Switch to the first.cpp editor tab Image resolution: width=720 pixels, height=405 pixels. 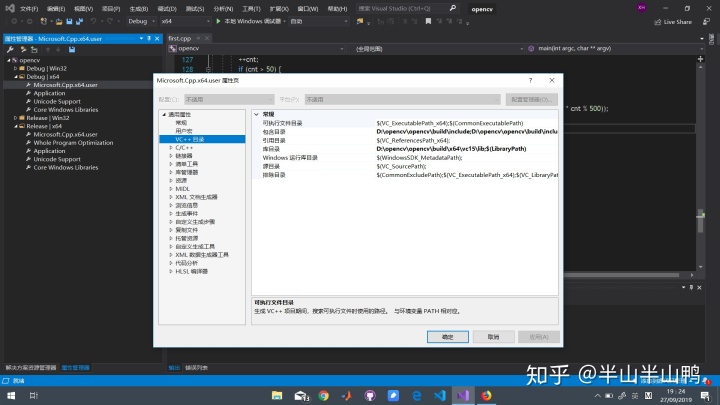(x=180, y=39)
